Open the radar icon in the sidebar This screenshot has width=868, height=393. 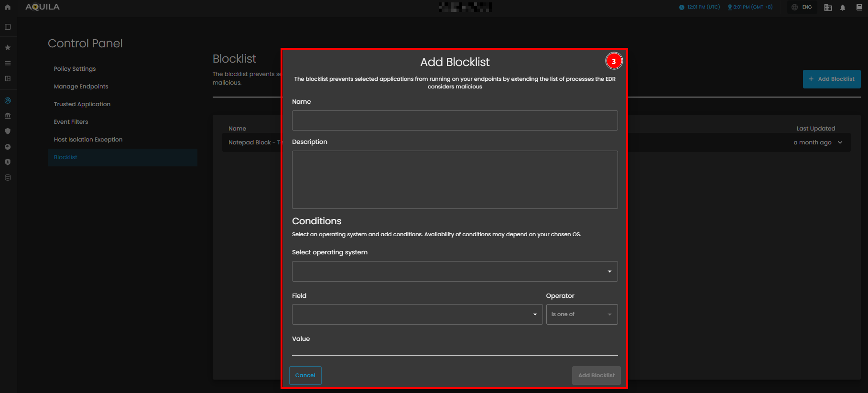8,100
